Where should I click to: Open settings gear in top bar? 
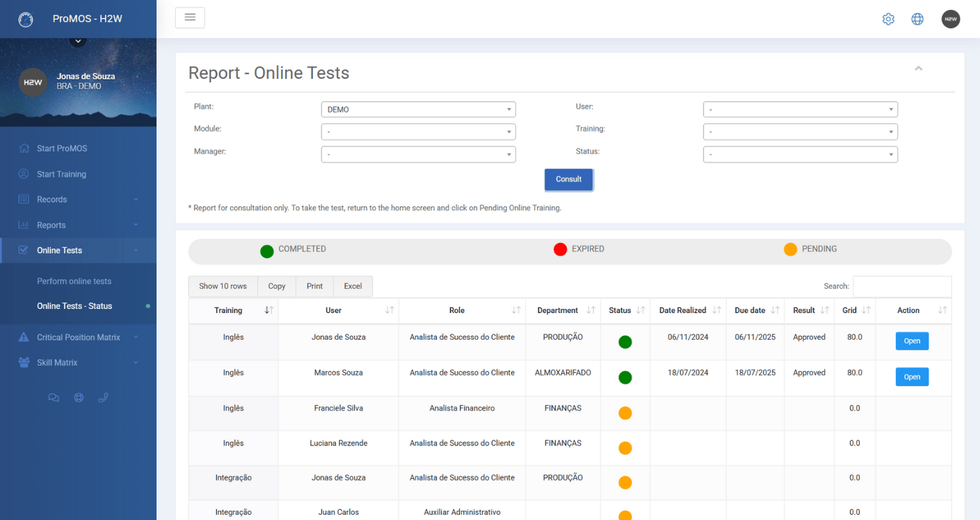click(x=888, y=19)
